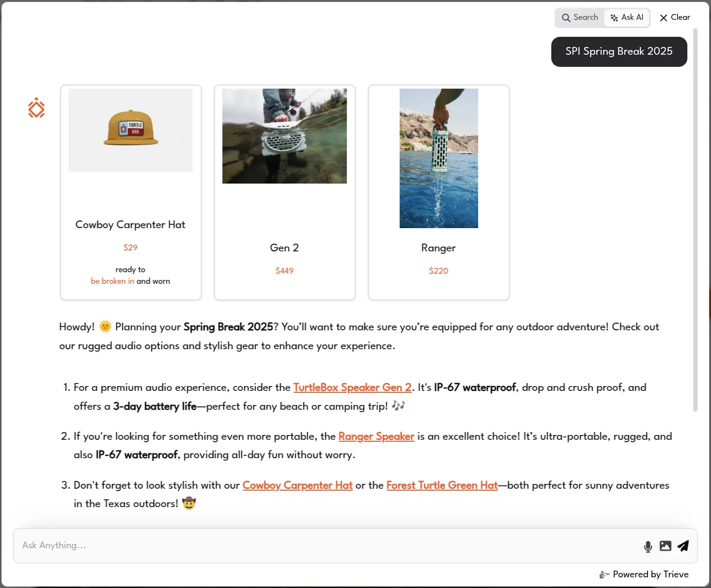Click the Ranger speaker product image
The height and width of the screenshot is (588, 711).
pyautogui.click(x=439, y=158)
